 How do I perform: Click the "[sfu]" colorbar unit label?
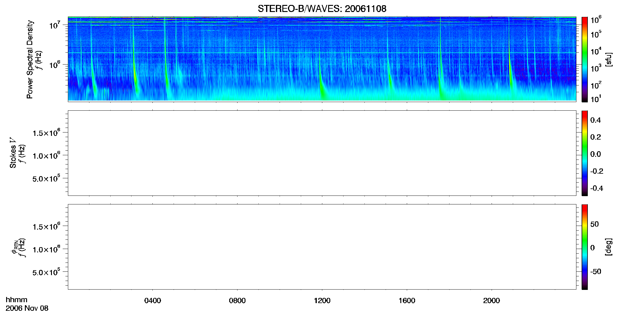609,59
